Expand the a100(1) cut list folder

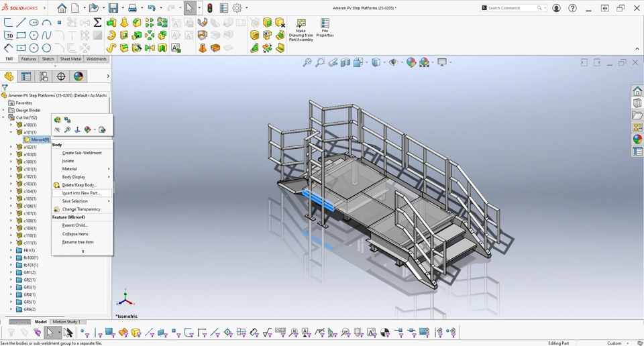[11, 125]
